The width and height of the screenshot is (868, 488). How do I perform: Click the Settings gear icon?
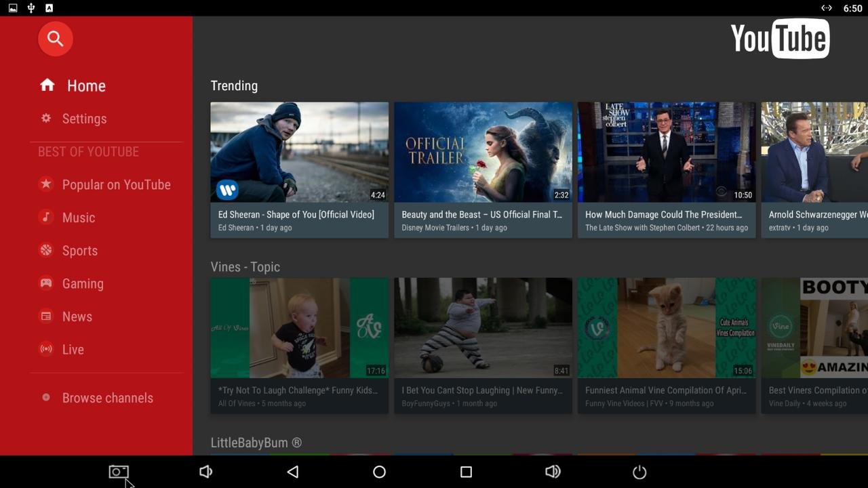[x=46, y=118]
